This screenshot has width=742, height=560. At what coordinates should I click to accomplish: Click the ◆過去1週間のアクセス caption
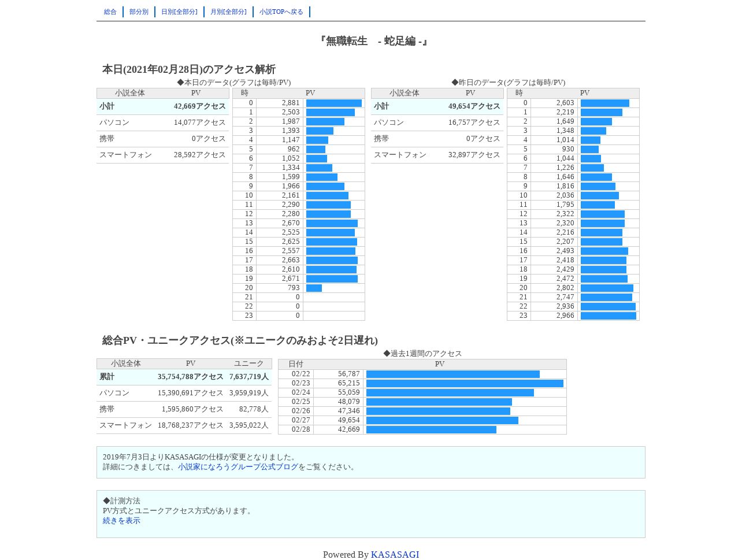click(x=422, y=354)
